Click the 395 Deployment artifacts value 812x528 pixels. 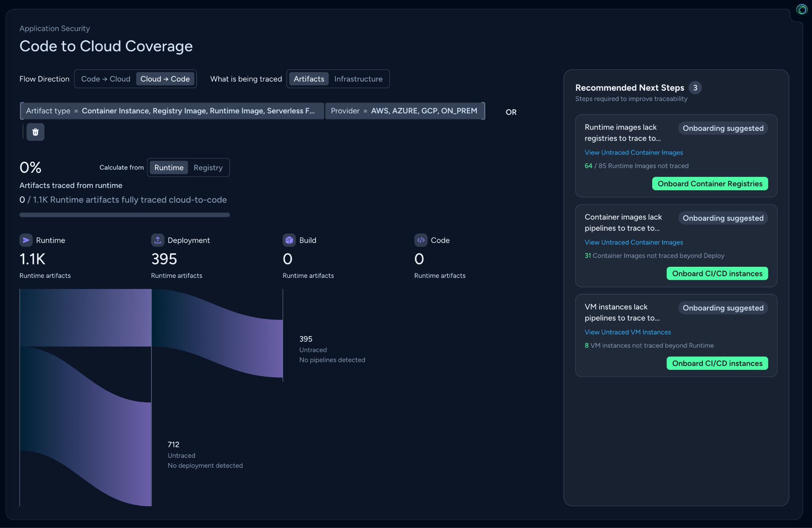point(164,259)
